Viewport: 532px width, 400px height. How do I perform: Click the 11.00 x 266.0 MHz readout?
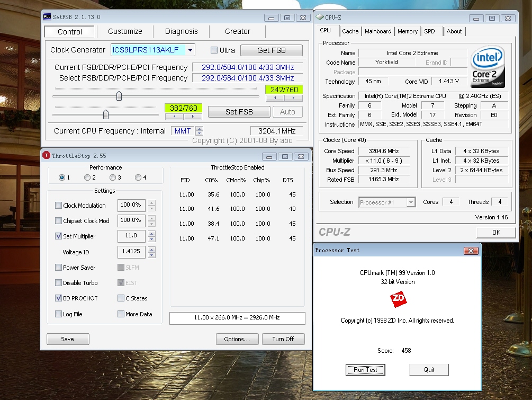(237, 318)
